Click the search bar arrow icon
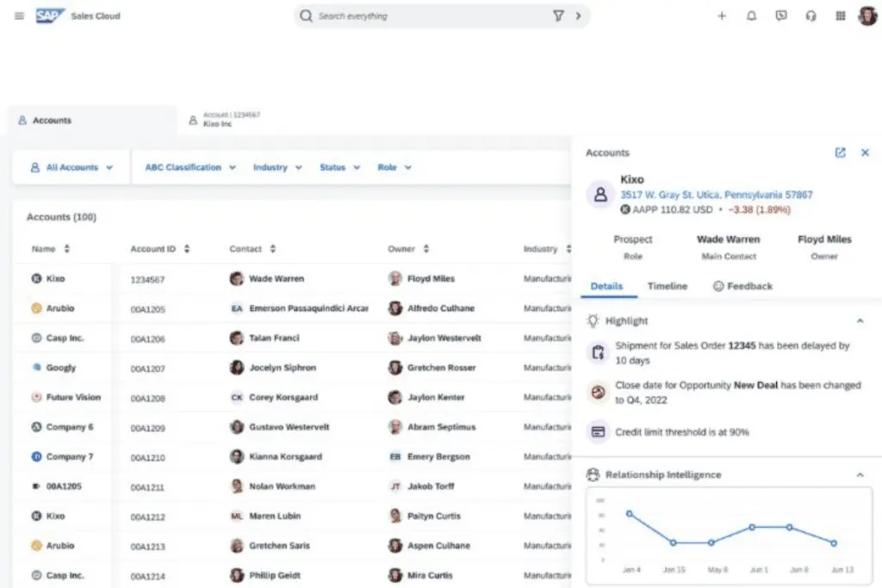 pos(578,15)
